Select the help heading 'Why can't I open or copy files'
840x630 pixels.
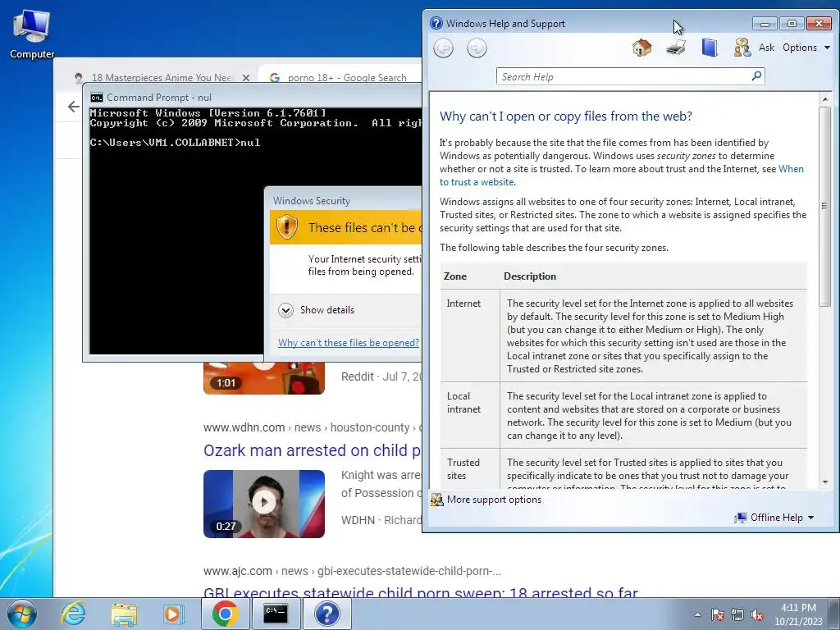[x=566, y=116]
